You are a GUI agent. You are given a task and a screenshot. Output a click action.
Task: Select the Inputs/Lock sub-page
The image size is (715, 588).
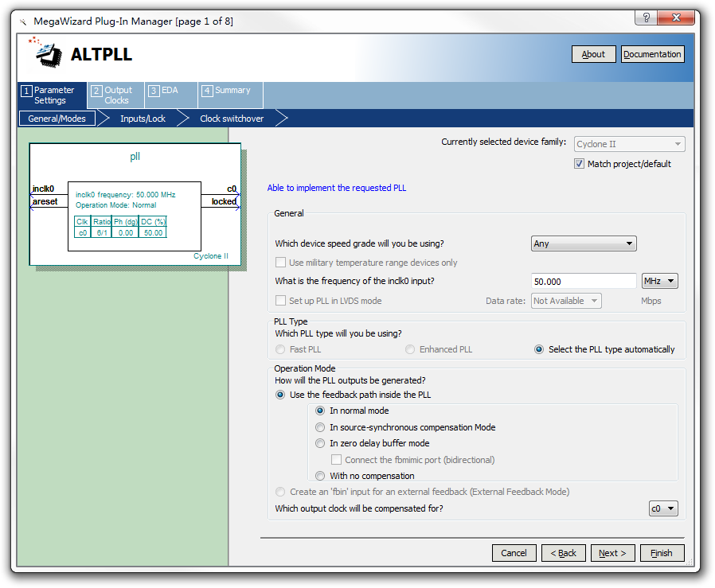tap(143, 119)
